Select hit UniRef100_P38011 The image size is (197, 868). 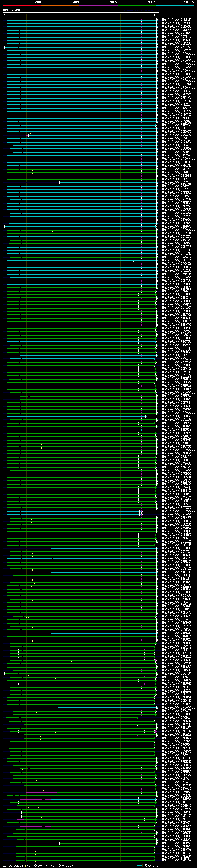[177, 755]
